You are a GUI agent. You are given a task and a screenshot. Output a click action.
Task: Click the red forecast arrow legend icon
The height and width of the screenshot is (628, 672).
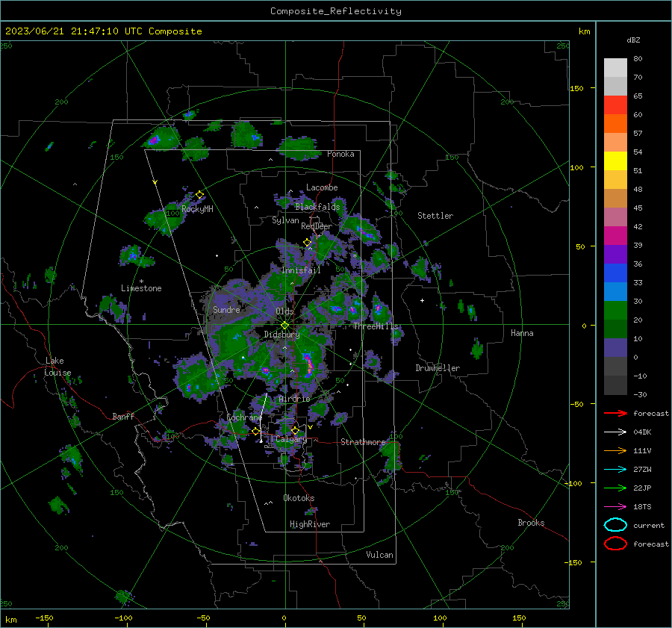(615, 413)
